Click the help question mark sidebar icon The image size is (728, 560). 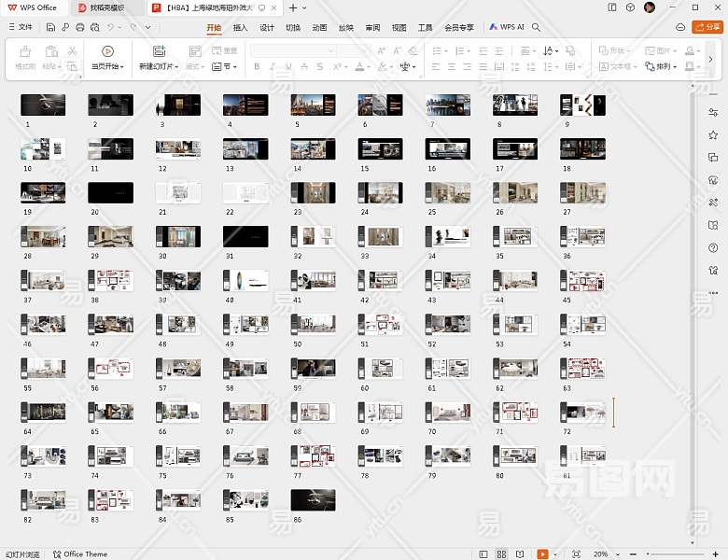tap(713, 246)
